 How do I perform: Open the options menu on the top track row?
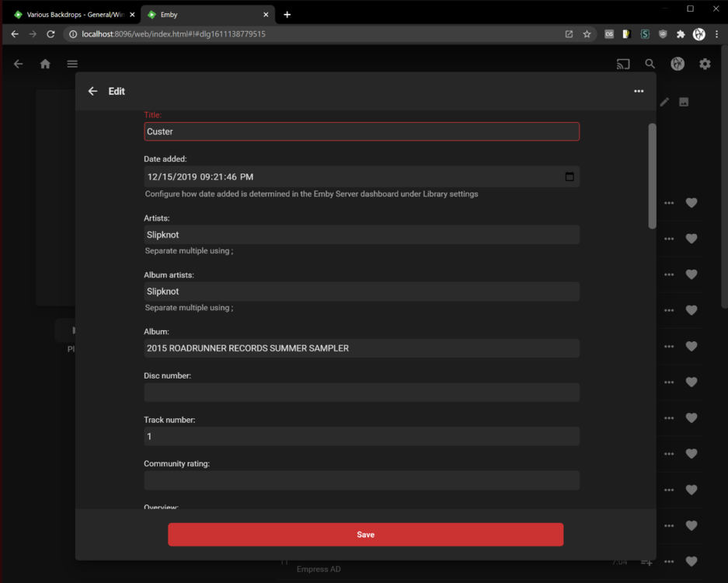668,203
